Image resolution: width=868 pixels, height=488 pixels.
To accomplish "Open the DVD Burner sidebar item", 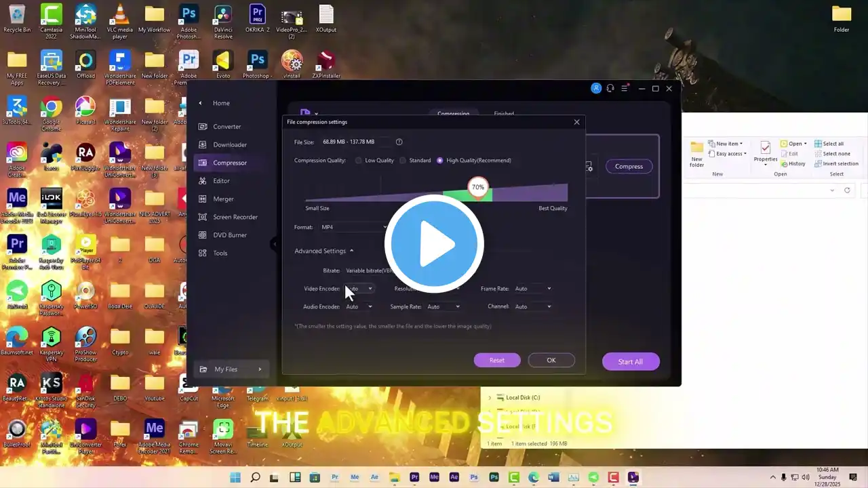I will click(230, 235).
